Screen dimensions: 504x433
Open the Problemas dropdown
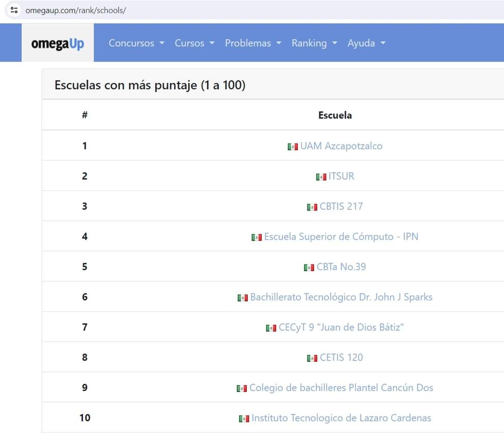tap(253, 43)
